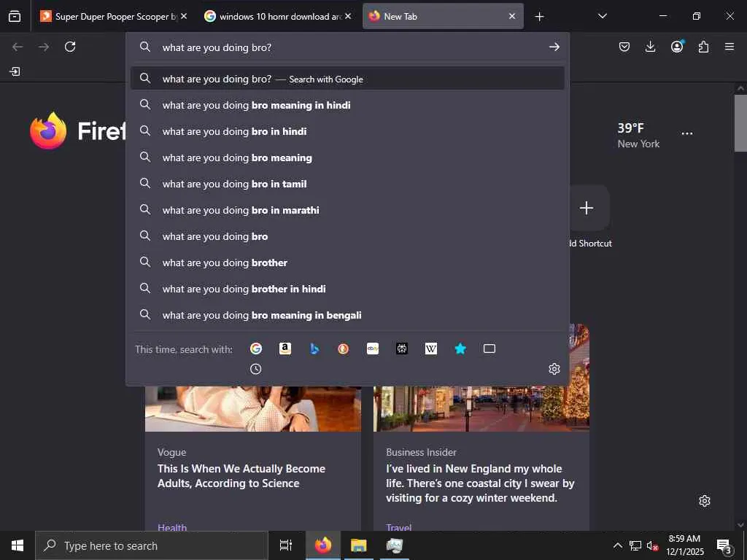Screen dimensions: 747x560
Task: Open the Downloads panel
Action: (650, 47)
